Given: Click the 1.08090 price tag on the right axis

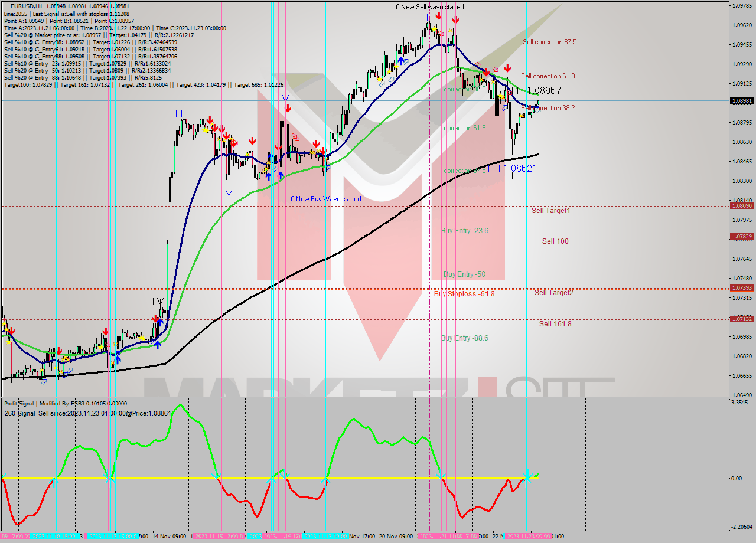Looking at the screenshot, I should pyautogui.click(x=742, y=205).
